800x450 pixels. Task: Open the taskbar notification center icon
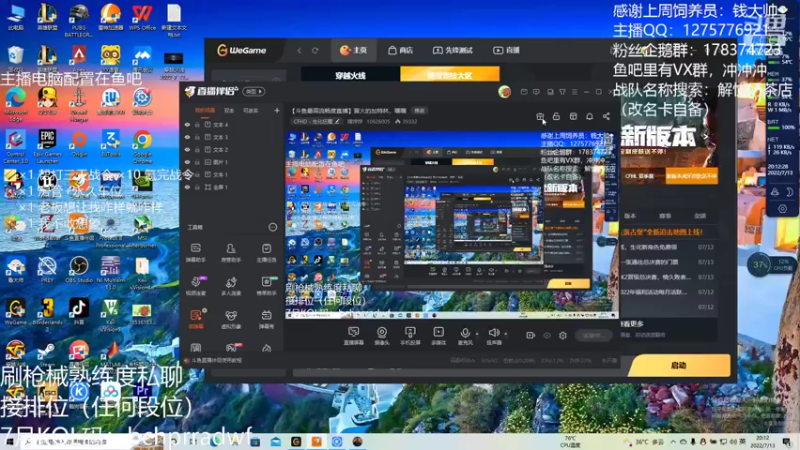788,442
